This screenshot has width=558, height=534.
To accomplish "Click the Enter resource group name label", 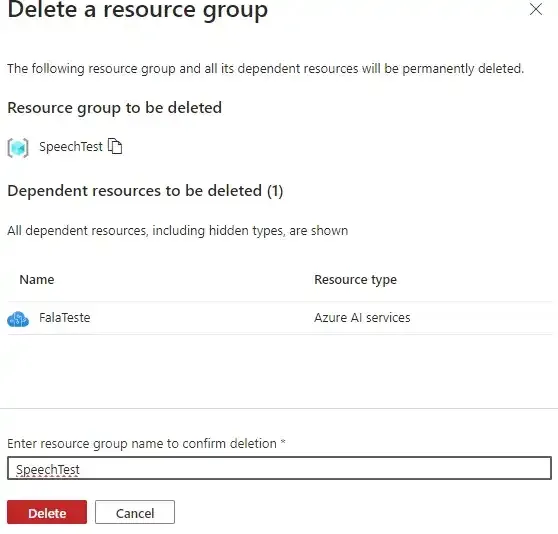I will (x=146, y=444).
